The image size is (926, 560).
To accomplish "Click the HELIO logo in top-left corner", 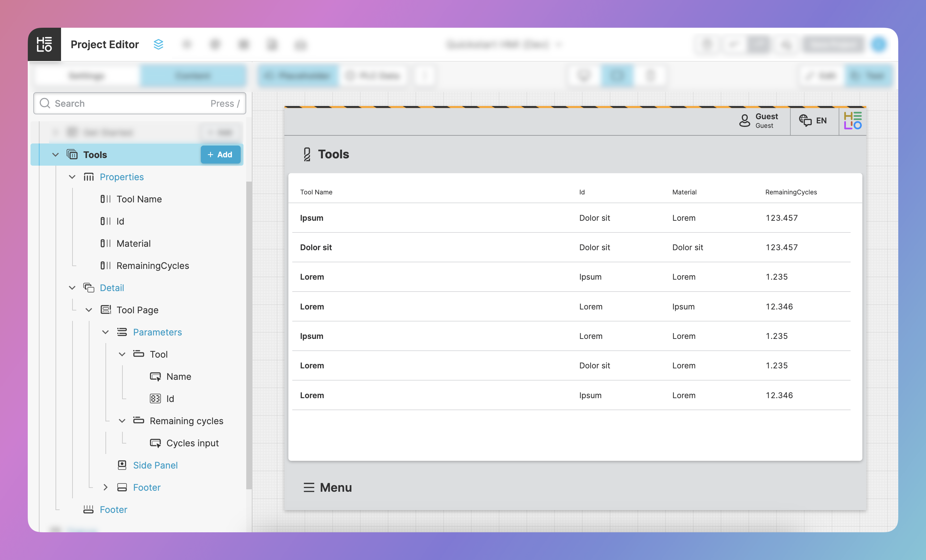I will 44,44.
